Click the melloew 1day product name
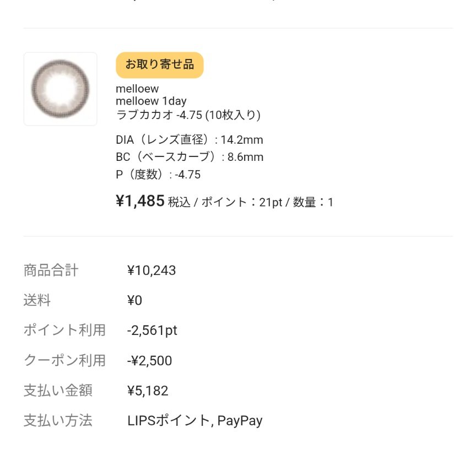 (151, 101)
